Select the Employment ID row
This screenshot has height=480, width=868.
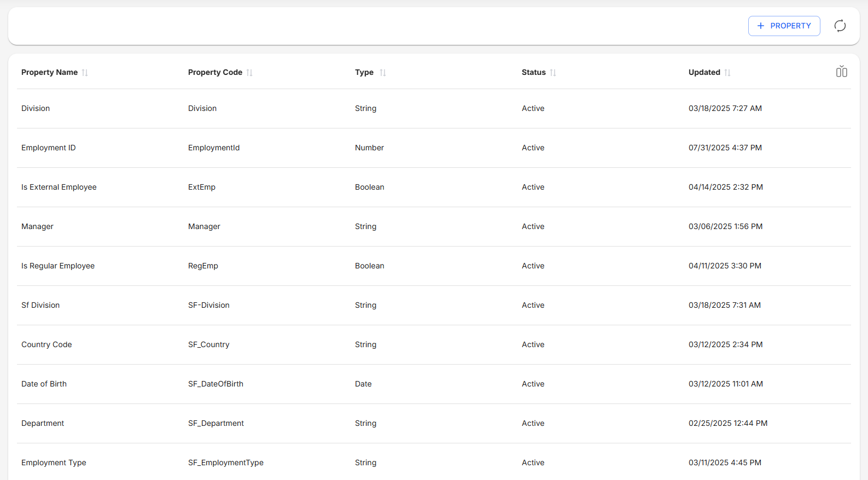click(49, 148)
